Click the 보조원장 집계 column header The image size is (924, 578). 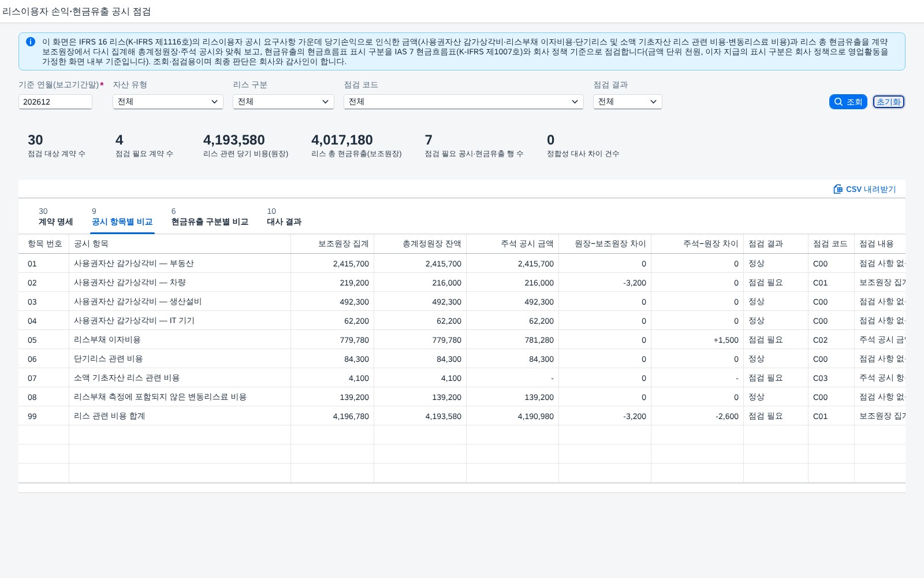click(x=333, y=244)
